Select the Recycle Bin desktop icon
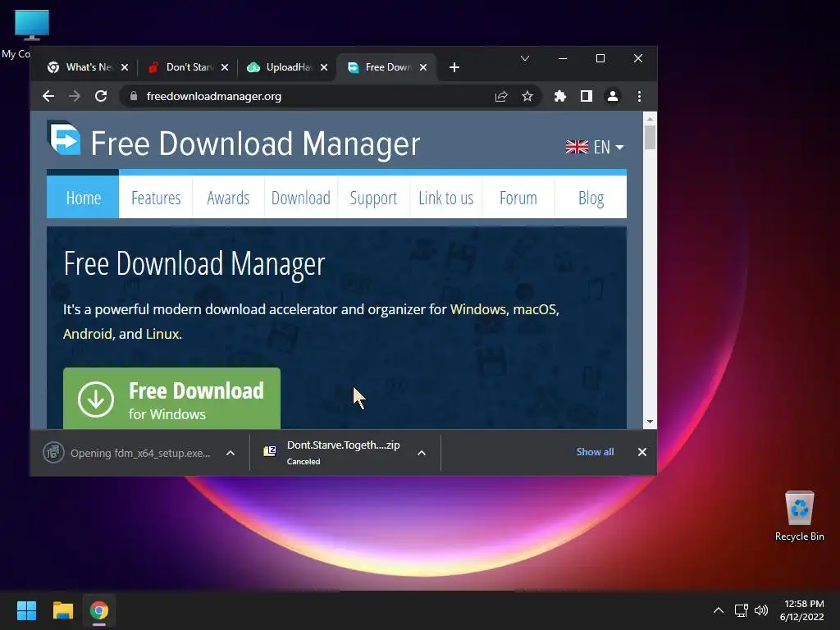Image resolution: width=840 pixels, height=630 pixels. pyautogui.click(x=799, y=516)
